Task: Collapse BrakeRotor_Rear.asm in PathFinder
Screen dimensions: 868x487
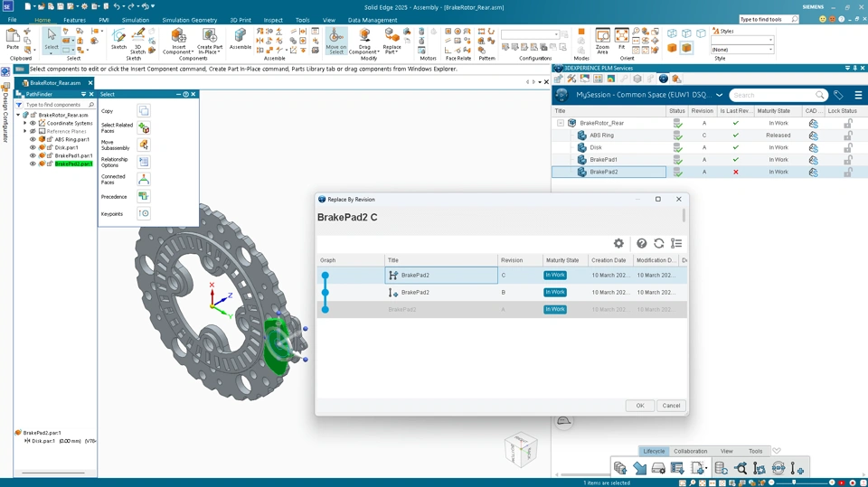Action: [18, 115]
